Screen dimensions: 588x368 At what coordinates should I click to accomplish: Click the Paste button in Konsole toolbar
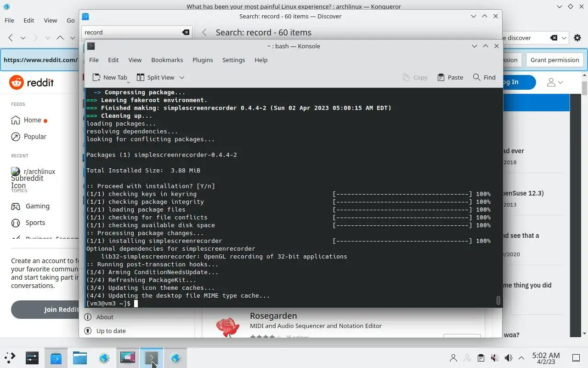point(450,77)
